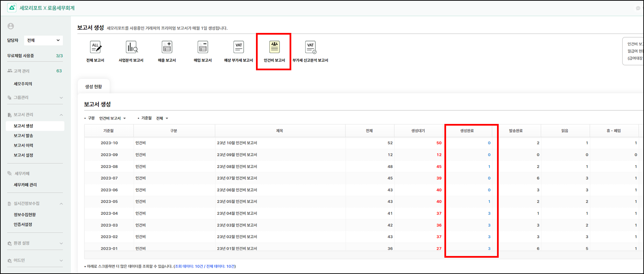Viewport: 644px width, 274px height.
Task: Click the 인건비 보고서 icon
Action: click(x=274, y=48)
